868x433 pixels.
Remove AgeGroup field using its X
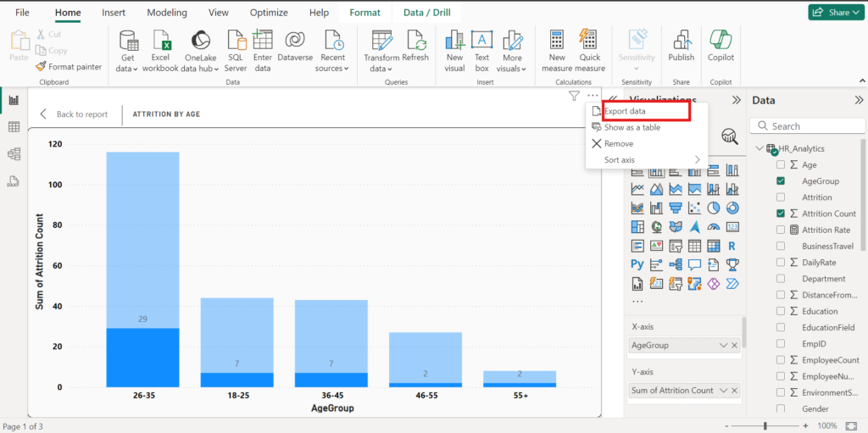point(735,346)
